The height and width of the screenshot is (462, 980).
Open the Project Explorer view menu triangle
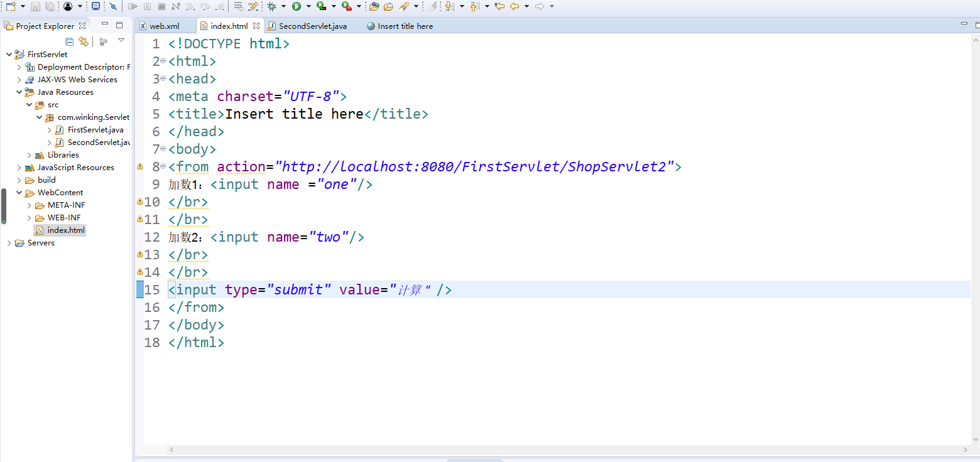pyautogui.click(x=121, y=40)
